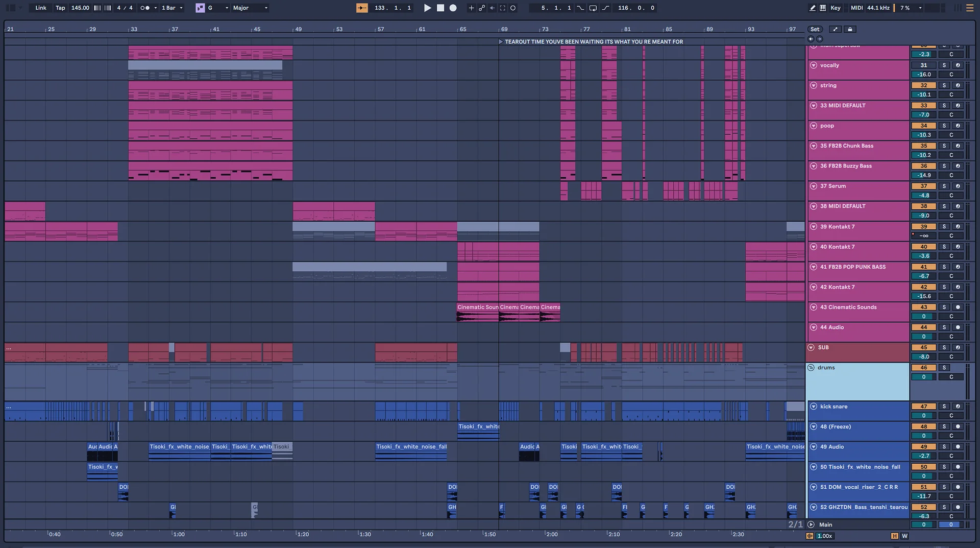Select the Tisoki_fx_white_noise_fall clip at bar 57
The image size is (980, 548).
[411, 451]
